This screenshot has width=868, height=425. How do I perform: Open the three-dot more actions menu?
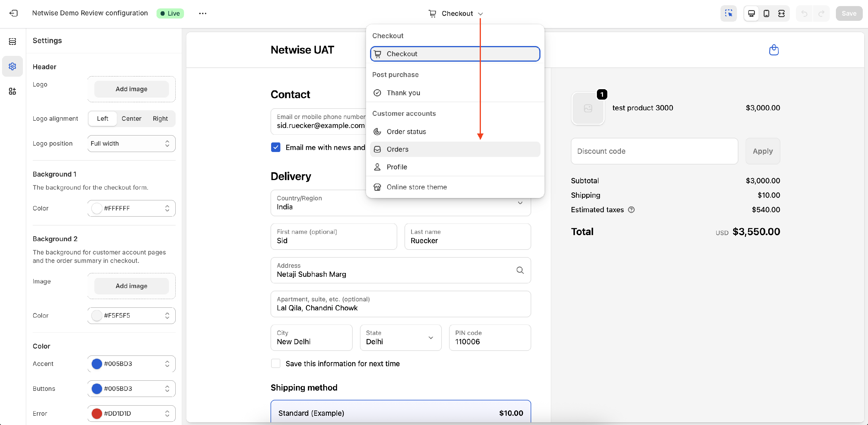[x=203, y=14]
